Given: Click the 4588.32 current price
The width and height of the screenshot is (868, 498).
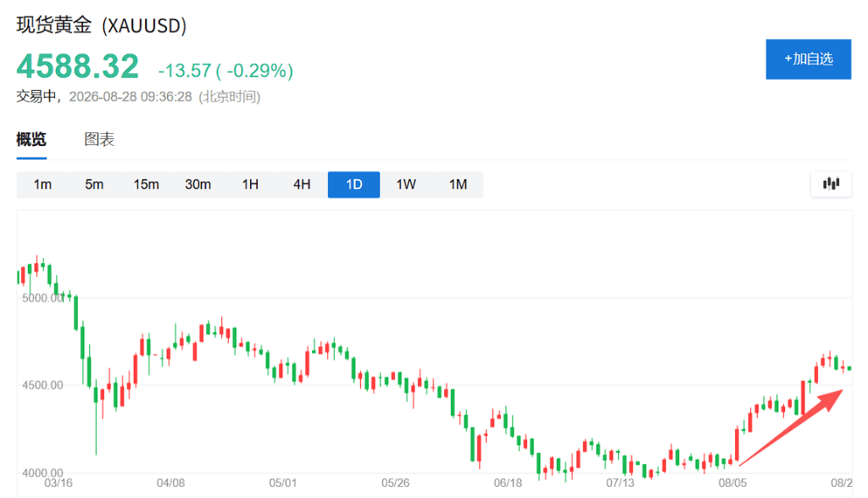Looking at the screenshot, I should 77,66.
